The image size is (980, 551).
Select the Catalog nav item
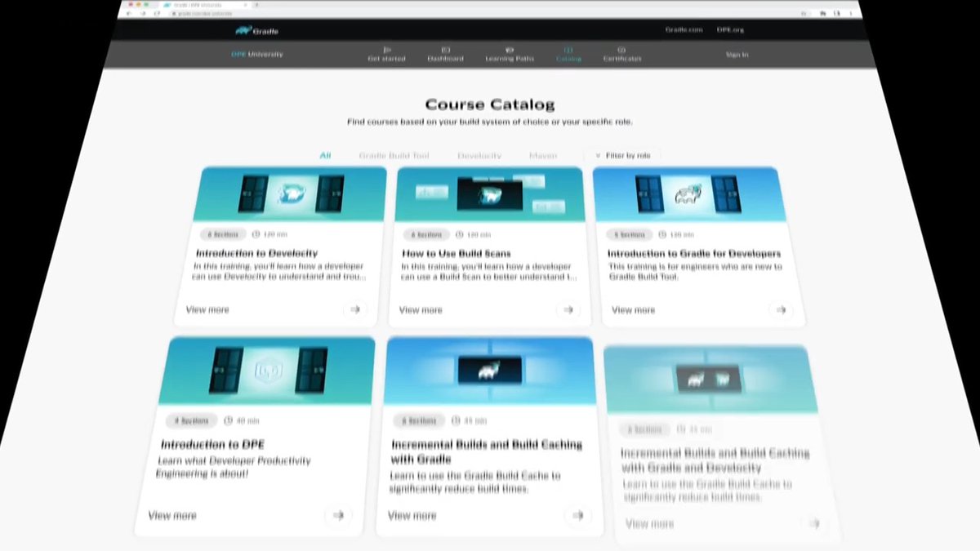pyautogui.click(x=568, y=55)
